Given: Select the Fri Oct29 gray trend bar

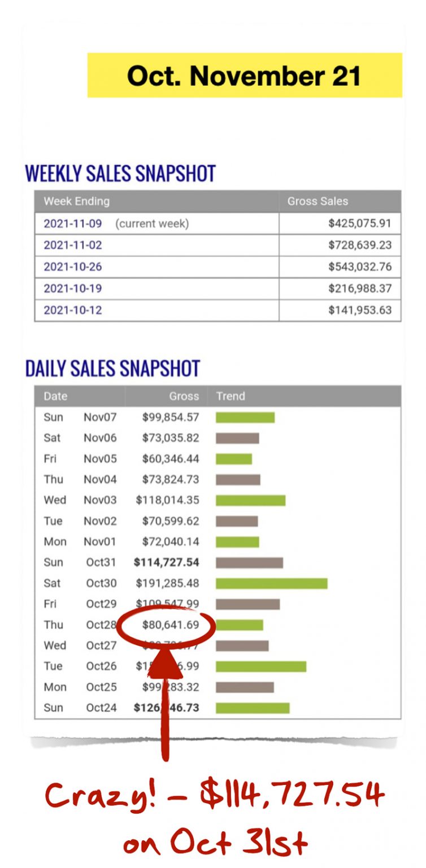Looking at the screenshot, I should click(247, 604).
